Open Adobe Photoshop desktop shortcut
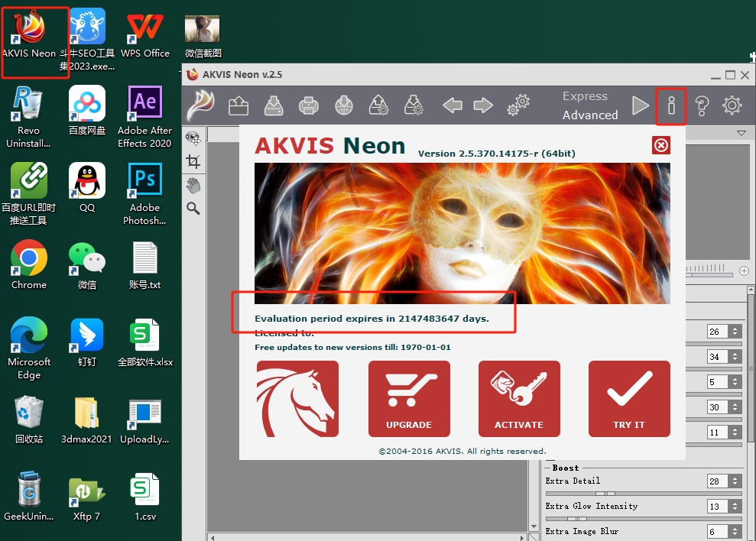756x541 pixels. [x=144, y=194]
